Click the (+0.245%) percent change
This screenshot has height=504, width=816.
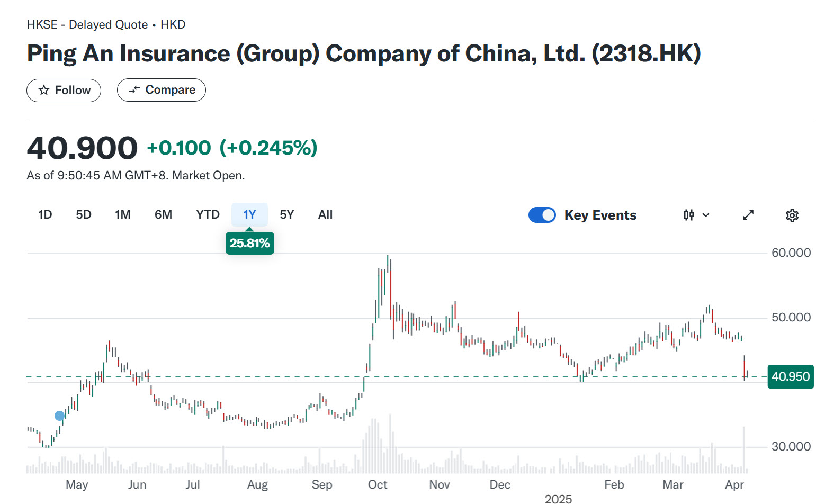pos(268,148)
